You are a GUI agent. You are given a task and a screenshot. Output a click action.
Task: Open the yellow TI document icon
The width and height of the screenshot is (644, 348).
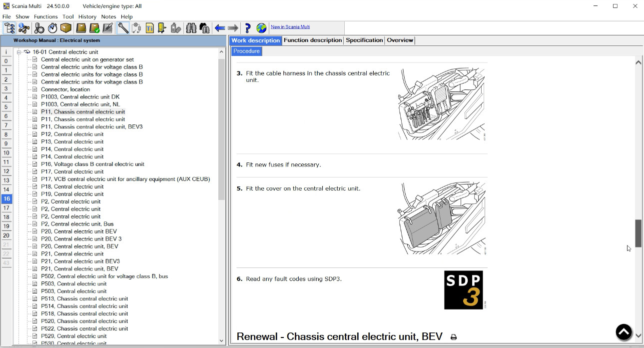pyautogui.click(x=149, y=28)
